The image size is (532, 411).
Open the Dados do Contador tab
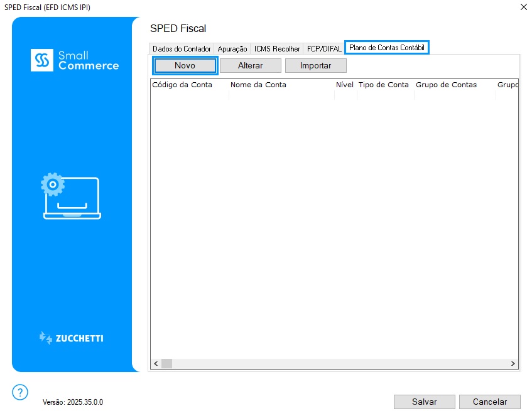182,49
